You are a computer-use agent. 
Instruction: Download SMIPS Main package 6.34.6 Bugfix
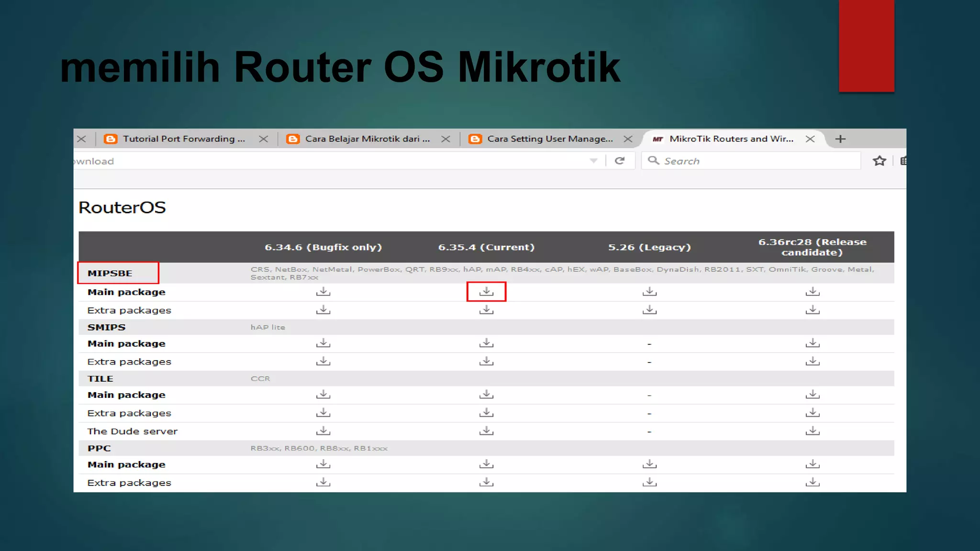click(323, 343)
